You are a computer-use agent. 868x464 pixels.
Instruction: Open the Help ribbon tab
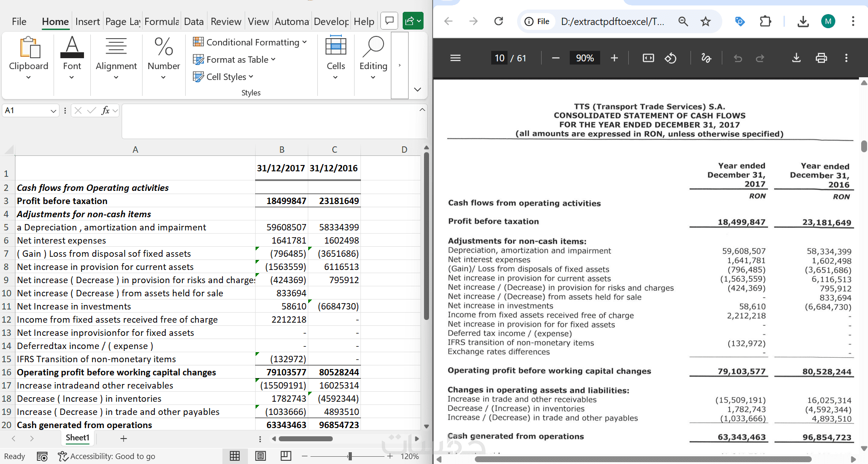coord(364,21)
